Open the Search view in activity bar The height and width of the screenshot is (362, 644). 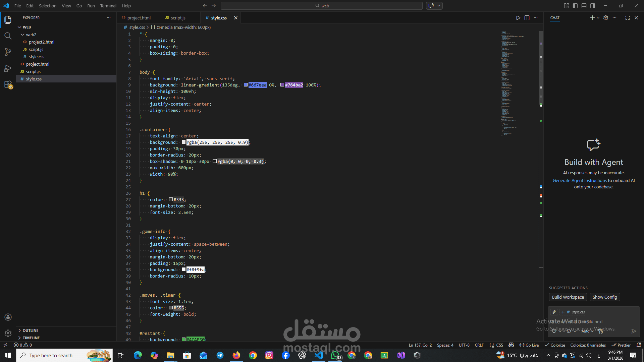tap(8, 36)
